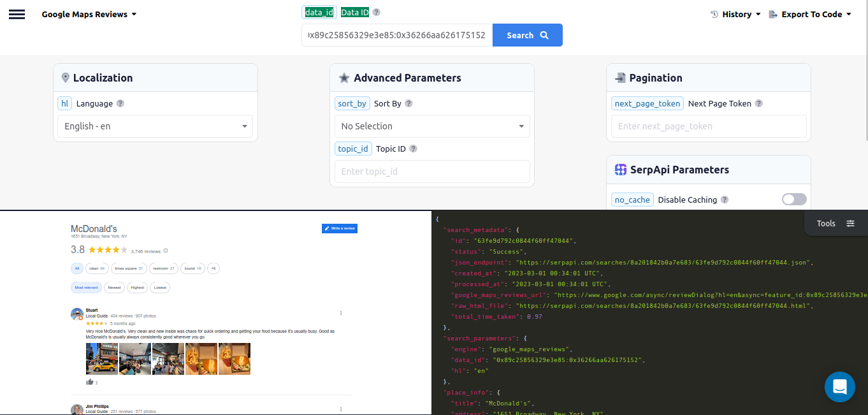Open the restaurant interior second photo

(x=135, y=359)
